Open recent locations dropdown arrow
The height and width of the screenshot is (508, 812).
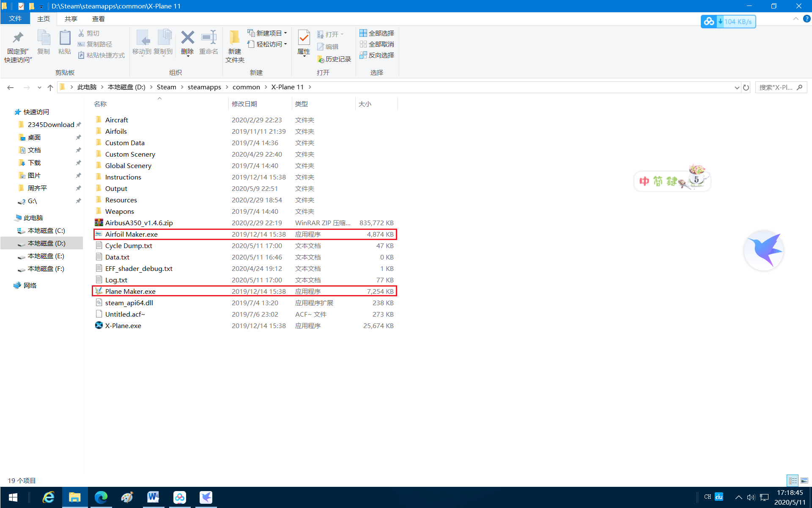[x=39, y=87]
